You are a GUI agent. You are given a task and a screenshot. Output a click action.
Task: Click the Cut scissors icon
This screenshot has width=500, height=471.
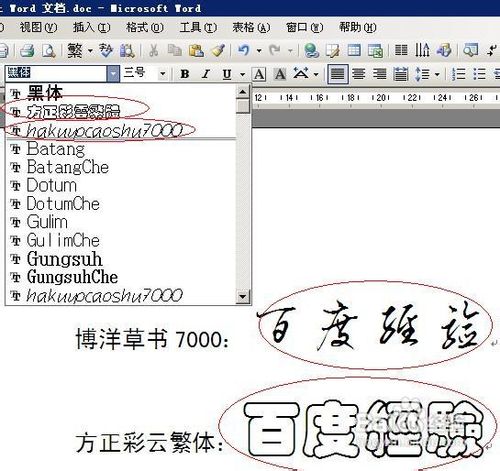(x=154, y=51)
